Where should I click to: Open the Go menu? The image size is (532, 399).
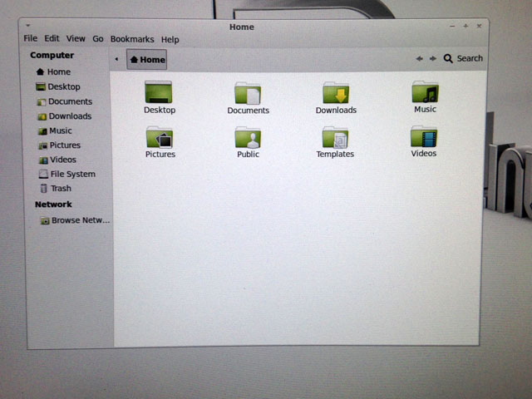(98, 39)
